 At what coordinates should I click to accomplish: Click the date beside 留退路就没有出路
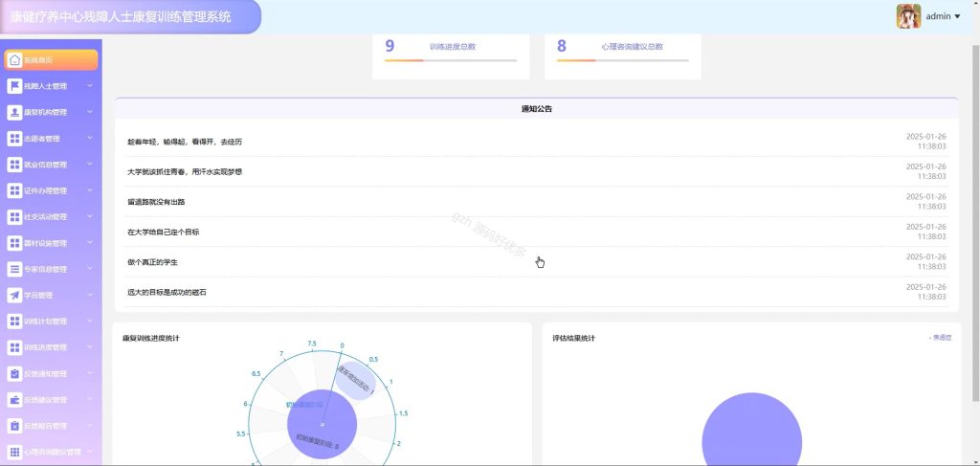pyautogui.click(x=926, y=202)
